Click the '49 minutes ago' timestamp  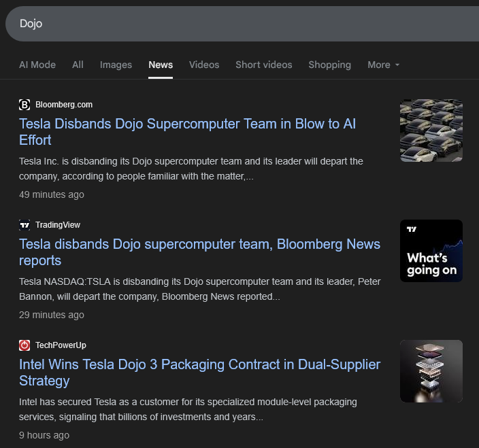(x=51, y=194)
